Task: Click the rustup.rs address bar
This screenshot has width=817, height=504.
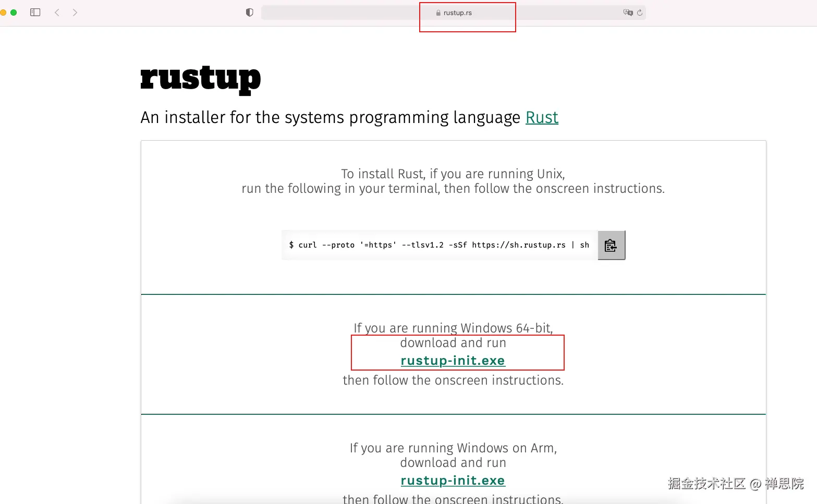Action: pyautogui.click(x=454, y=13)
